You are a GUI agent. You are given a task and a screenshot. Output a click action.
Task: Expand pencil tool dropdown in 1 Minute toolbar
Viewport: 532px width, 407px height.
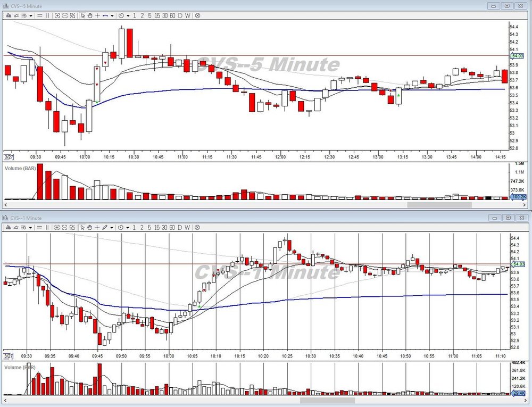(x=112, y=228)
